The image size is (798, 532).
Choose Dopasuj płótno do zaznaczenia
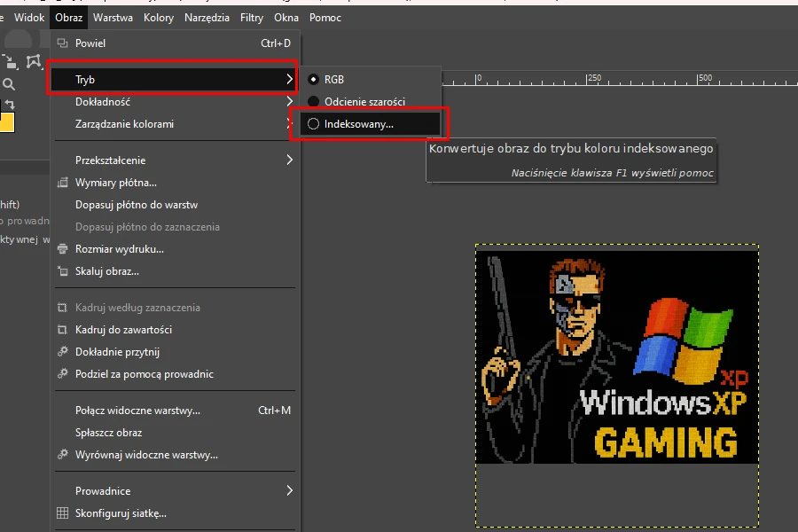pyautogui.click(x=175, y=227)
